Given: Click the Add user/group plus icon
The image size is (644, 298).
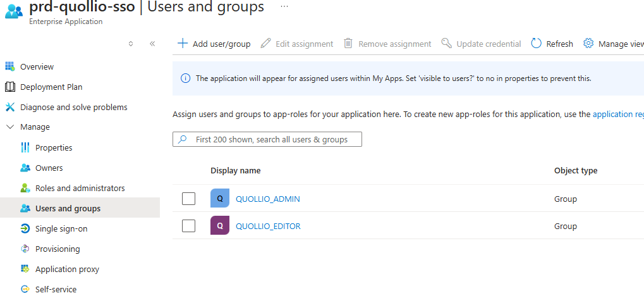Looking at the screenshot, I should coord(182,43).
